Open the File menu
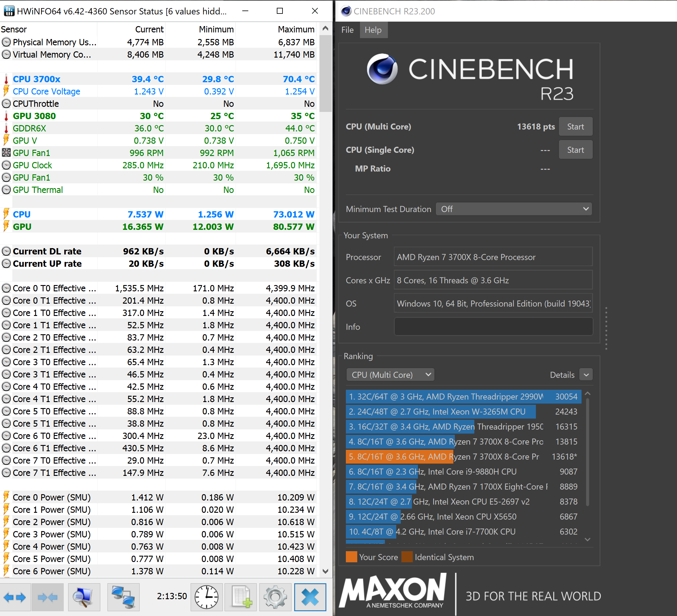The height and width of the screenshot is (616, 677). 347,30
